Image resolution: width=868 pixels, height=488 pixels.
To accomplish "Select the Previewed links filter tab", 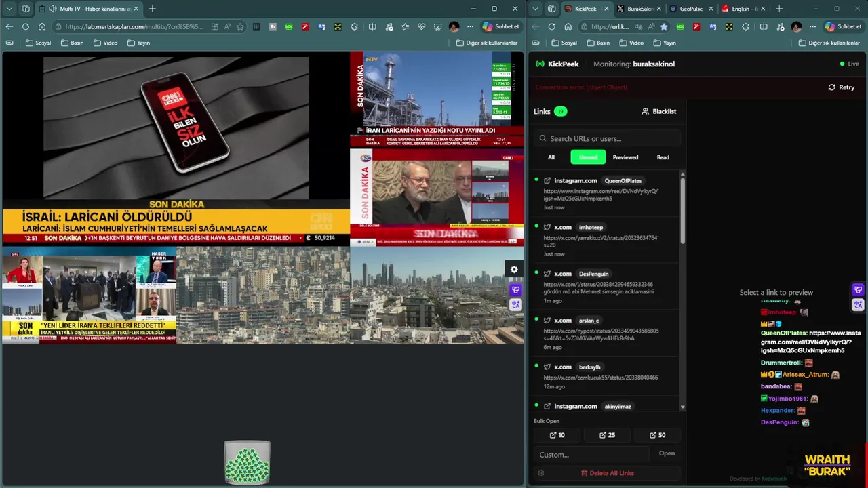I will pos(625,157).
